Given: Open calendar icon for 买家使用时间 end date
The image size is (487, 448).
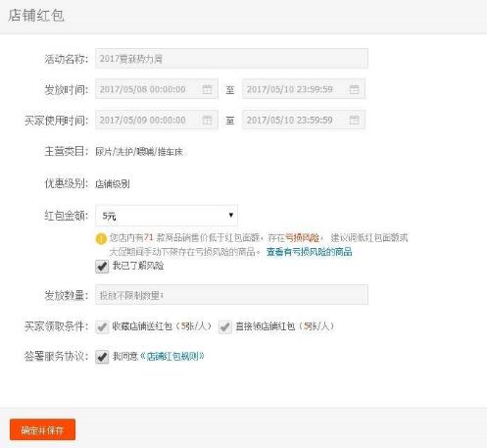Looking at the screenshot, I should click(355, 120).
